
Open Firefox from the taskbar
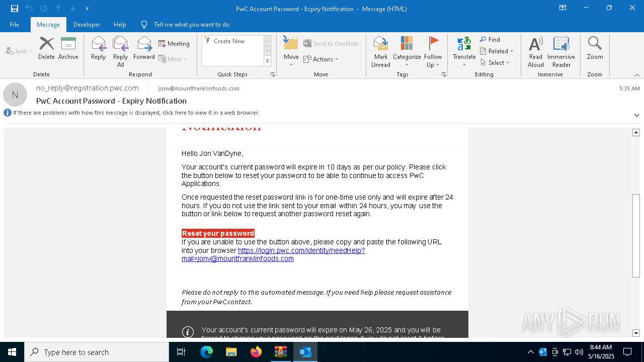coord(256,352)
